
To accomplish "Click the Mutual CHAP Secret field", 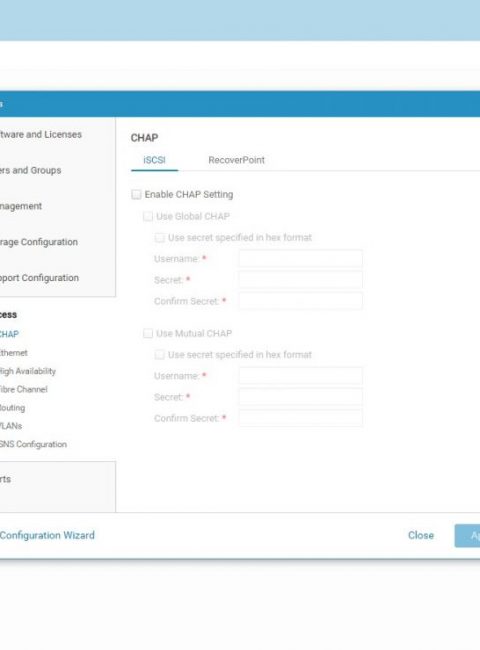I will (301, 397).
